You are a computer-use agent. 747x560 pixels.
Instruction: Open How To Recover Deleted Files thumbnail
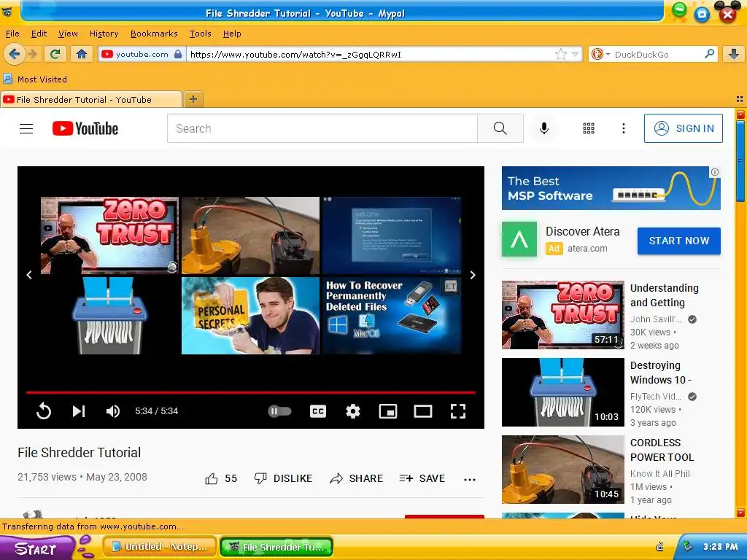tap(392, 316)
